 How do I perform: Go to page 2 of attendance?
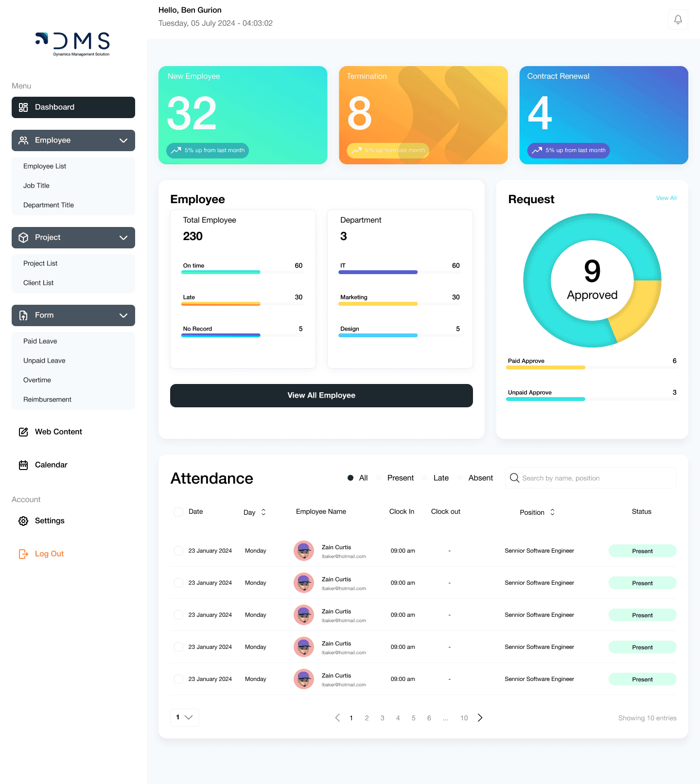(x=367, y=718)
